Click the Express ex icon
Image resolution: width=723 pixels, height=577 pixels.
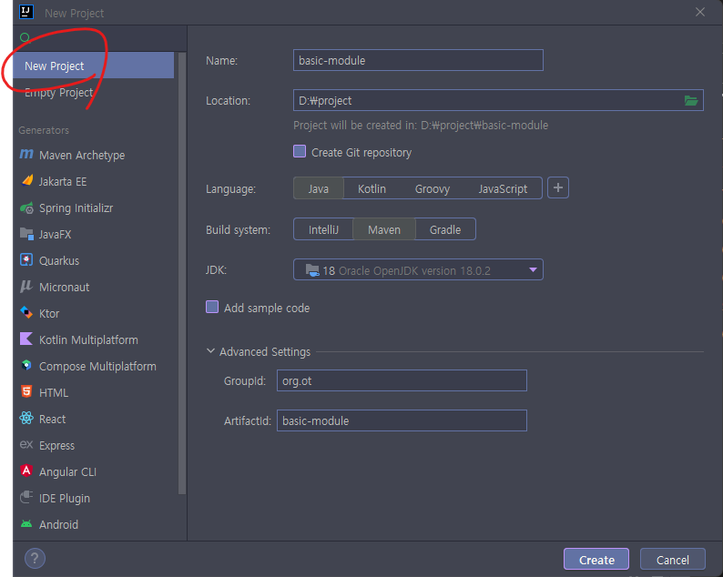[26, 445]
